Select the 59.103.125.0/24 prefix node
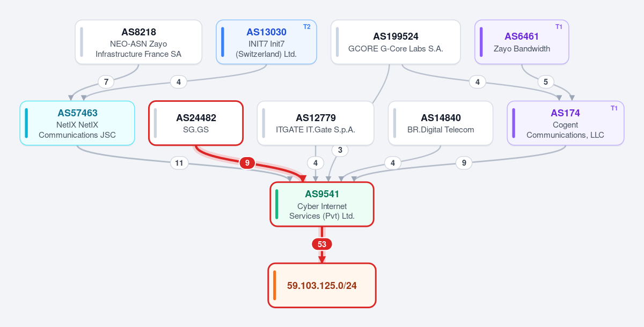The width and height of the screenshot is (644, 327). tap(322, 285)
